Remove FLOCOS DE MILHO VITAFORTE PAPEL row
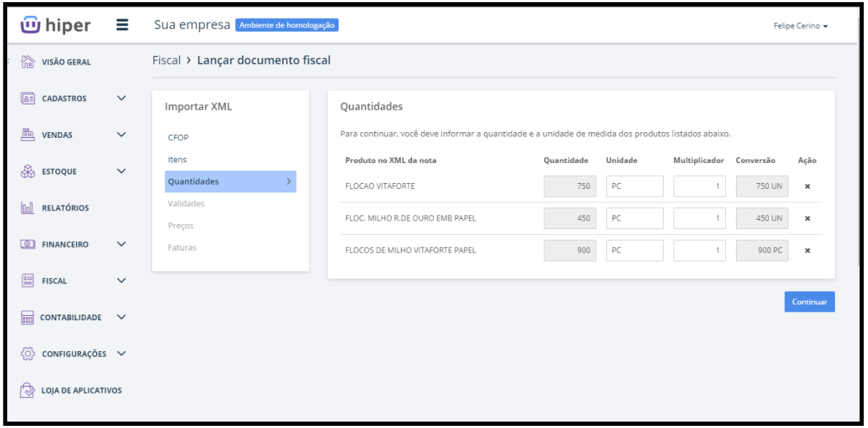 807,251
